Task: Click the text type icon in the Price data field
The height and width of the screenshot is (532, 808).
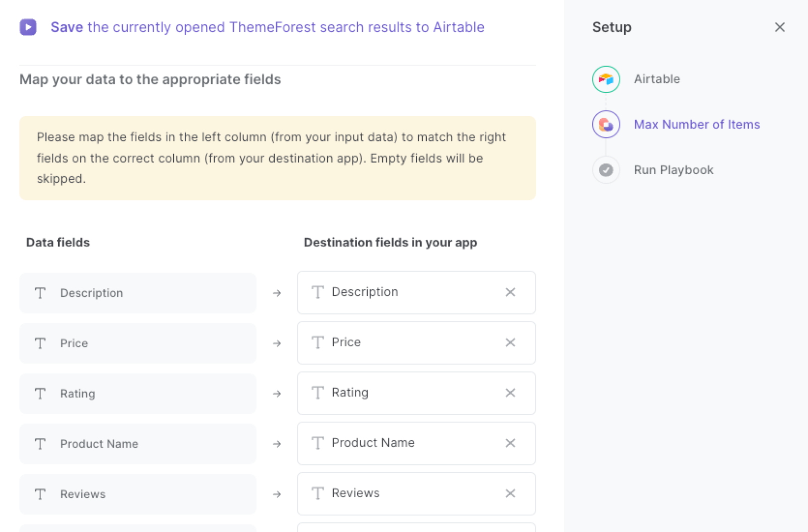Action: pyautogui.click(x=40, y=343)
